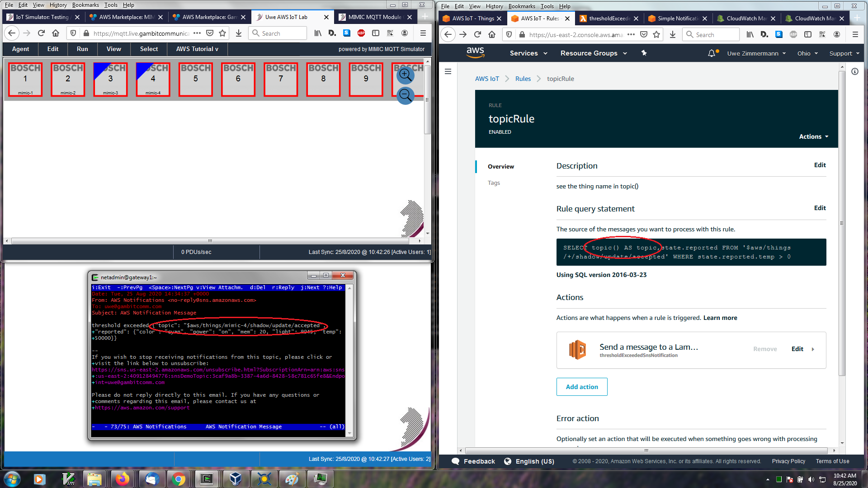
Task: Click the Windows Start button
Action: [x=12, y=479]
